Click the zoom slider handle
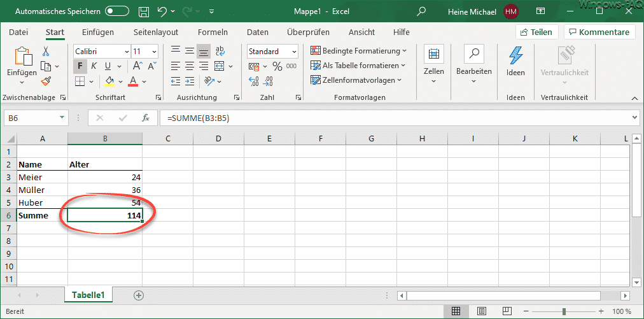Image resolution: width=644 pixels, height=319 pixels. point(564,311)
